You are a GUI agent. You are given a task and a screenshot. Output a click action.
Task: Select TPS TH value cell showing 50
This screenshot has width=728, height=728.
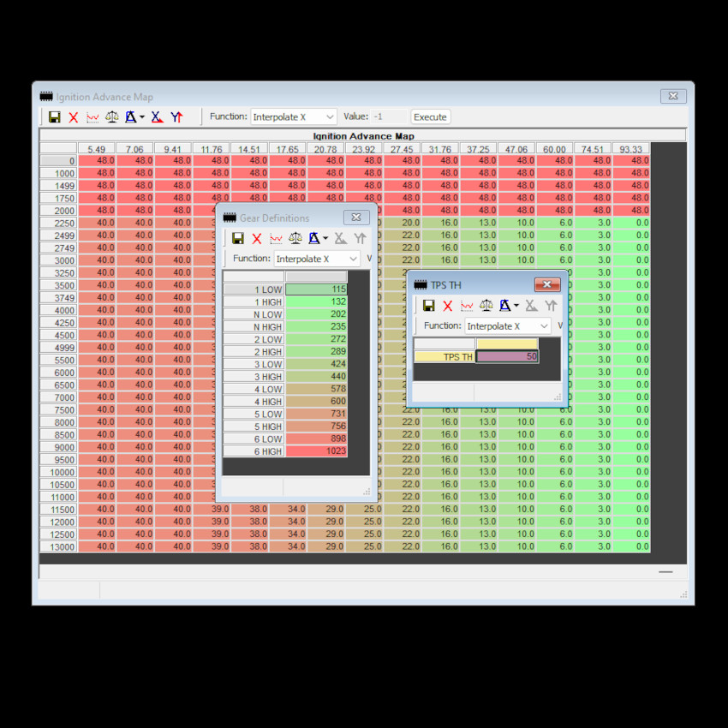[x=507, y=356]
